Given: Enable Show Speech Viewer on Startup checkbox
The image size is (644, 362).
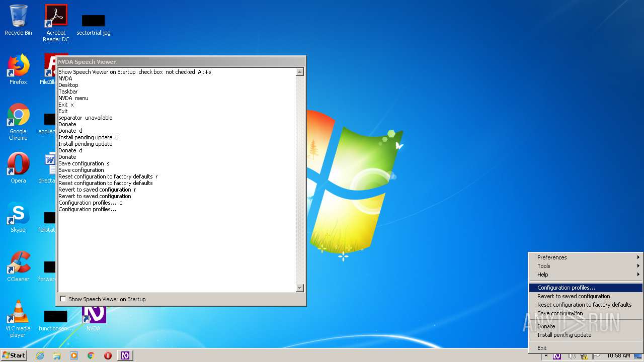Looking at the screenshot, I should click(x=63, y=299).
